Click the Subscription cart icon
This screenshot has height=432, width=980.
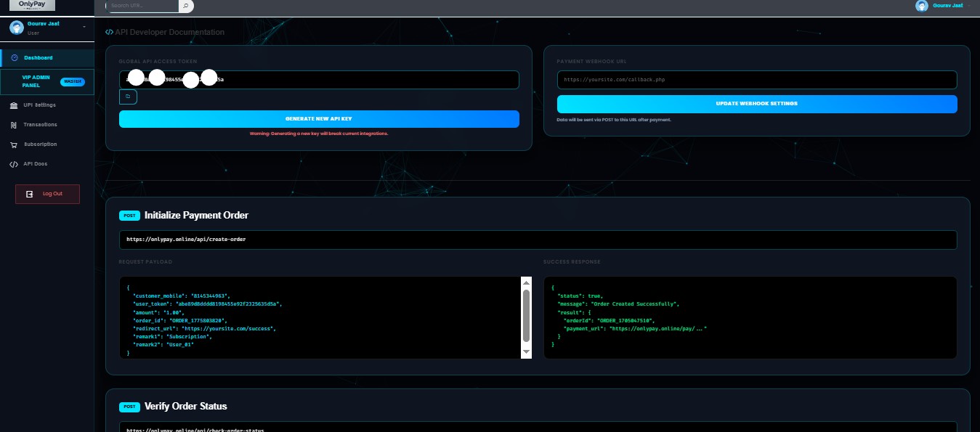[14, 144]
